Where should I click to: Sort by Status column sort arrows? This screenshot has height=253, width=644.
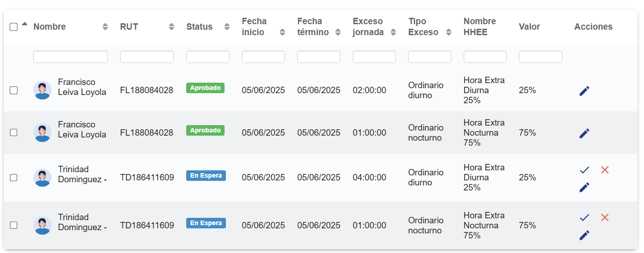(227, 26)
